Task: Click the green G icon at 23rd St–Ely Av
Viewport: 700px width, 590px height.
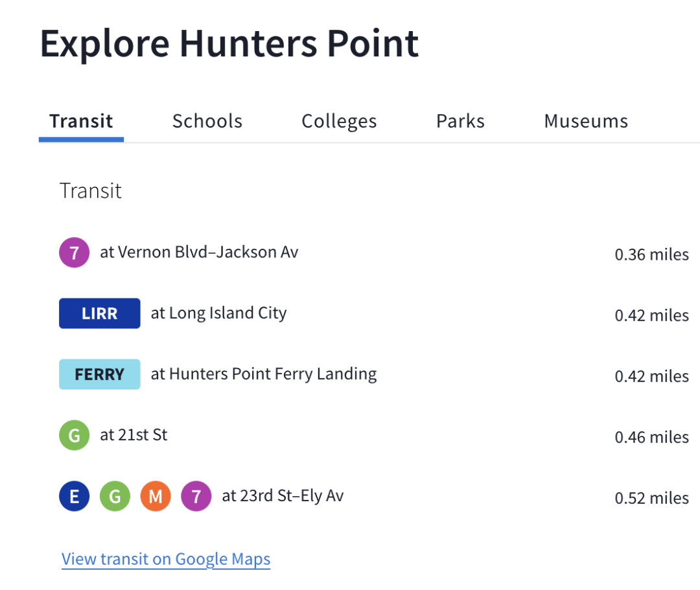Action: [115, 496]
